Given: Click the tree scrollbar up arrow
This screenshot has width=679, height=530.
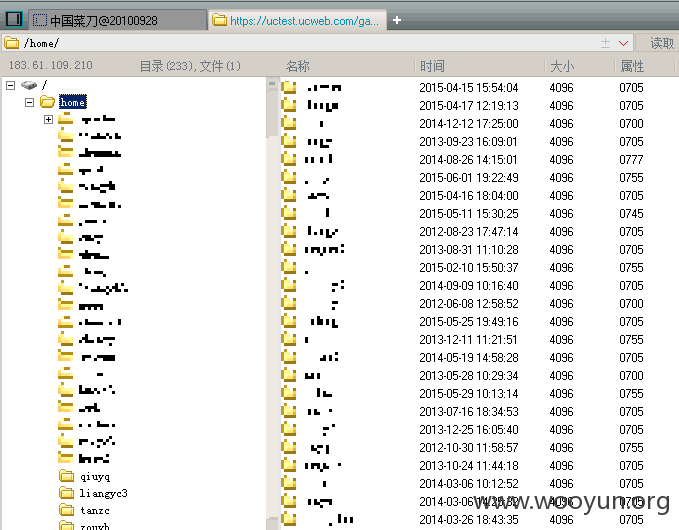Looking at the screenshot, I should [272, 84].
